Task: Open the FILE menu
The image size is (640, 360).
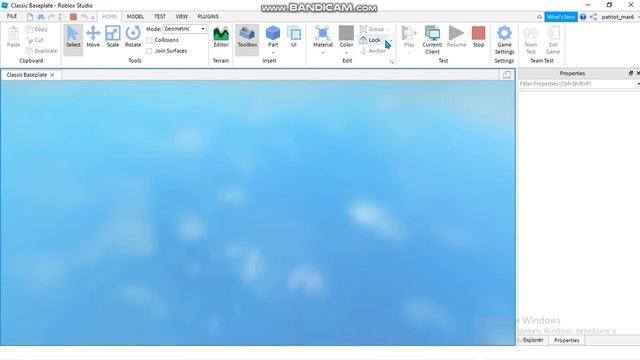Action: pyautogui.click(x=12, y=16)
